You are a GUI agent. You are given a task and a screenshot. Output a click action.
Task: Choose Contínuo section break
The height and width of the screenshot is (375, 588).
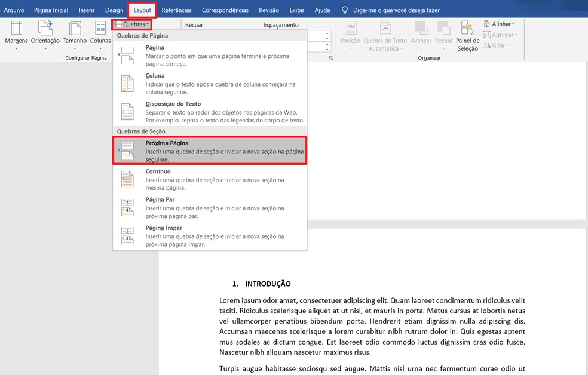click(x=210, y=179)
